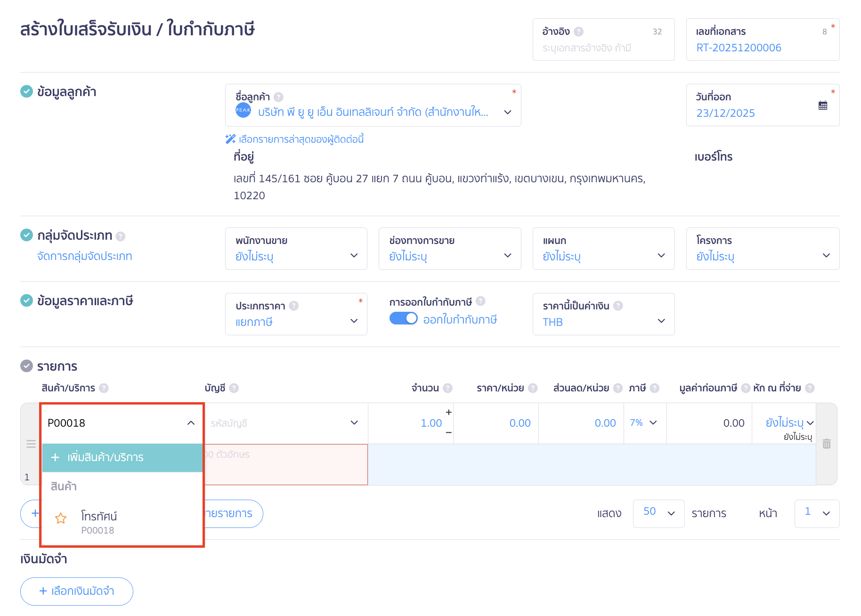Click the trash icon to delete row
Image resolution: width=861 pixels, height=616 pixels.
click(826, 444)
